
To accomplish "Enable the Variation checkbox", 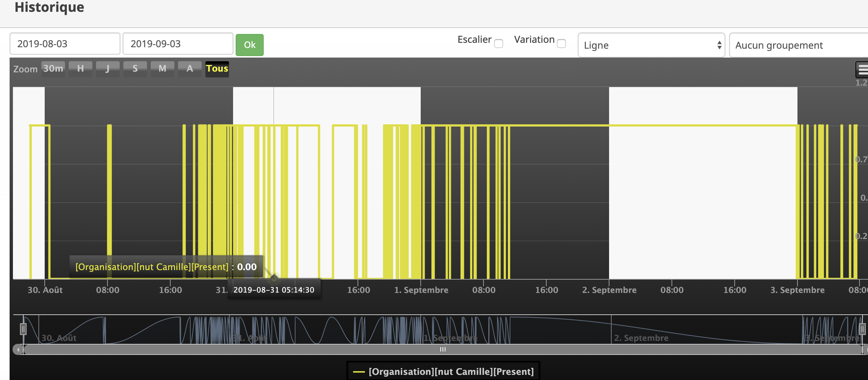I will [561, 44].
